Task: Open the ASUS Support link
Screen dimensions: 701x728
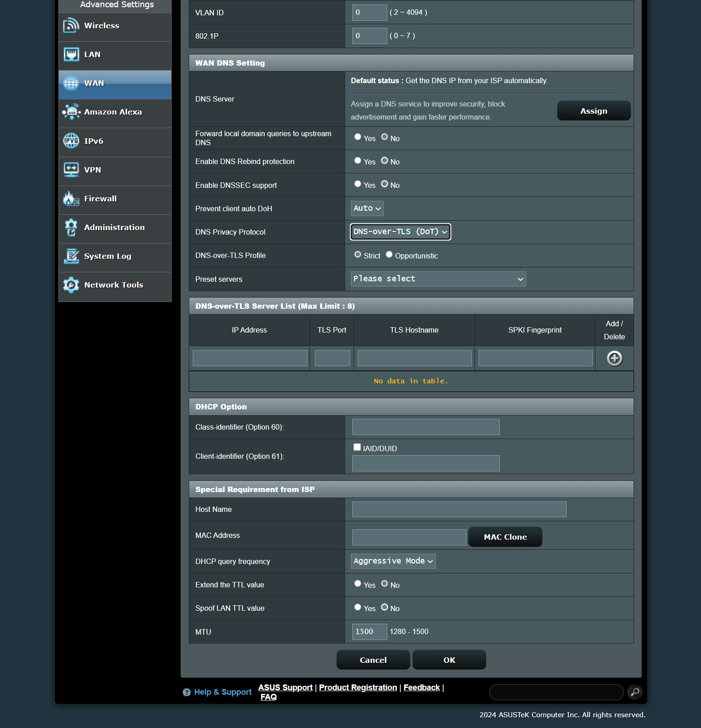Action: point(285,688)
